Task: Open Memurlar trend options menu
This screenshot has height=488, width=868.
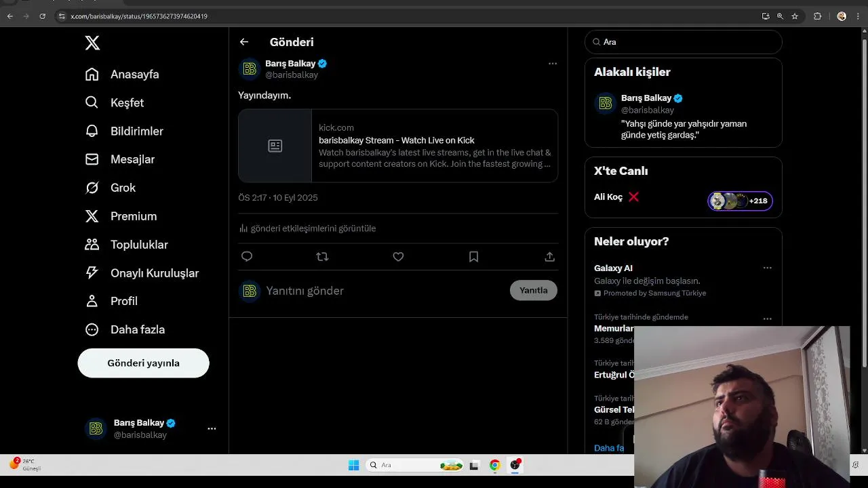Action: click(x=767, y=319)
